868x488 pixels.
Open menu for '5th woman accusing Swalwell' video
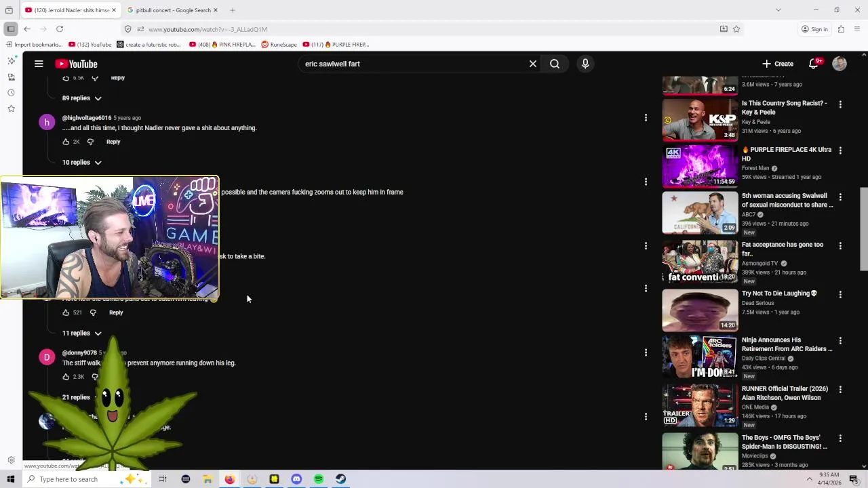(x=840, y=197)
